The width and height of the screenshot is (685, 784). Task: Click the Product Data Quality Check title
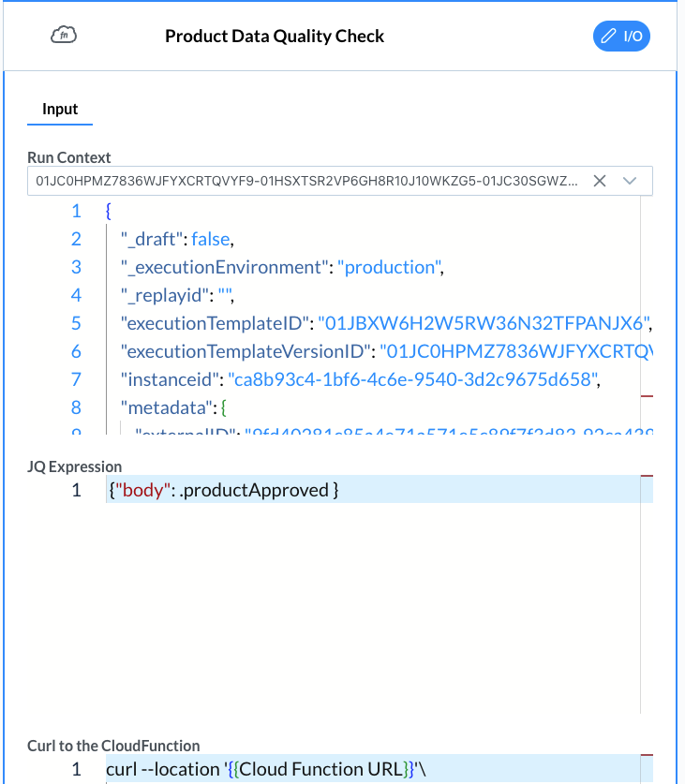point(275,37)
